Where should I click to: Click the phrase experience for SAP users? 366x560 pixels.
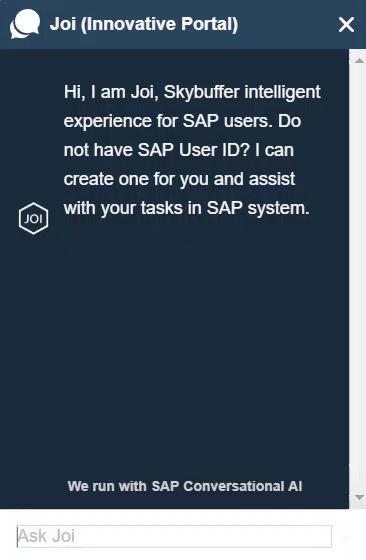(x=168, y=121)
